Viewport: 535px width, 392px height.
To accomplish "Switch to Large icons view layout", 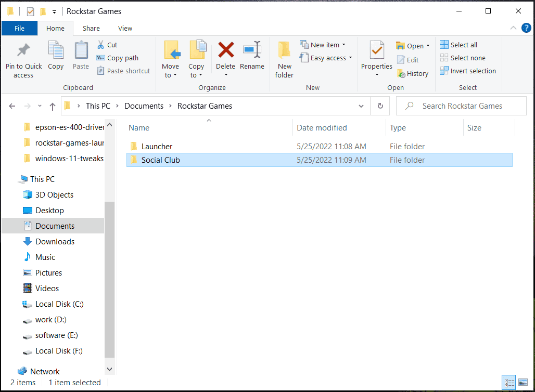I will (x=523, y=383).
